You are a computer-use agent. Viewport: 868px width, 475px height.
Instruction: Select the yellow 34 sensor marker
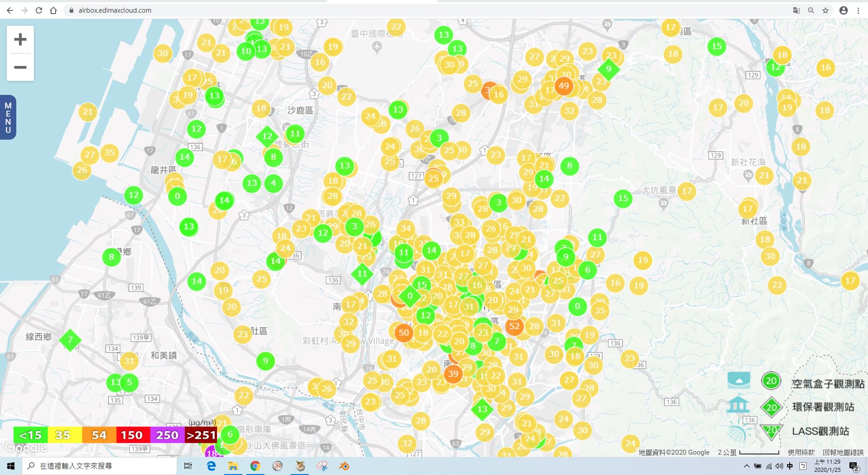click(406, 229)
